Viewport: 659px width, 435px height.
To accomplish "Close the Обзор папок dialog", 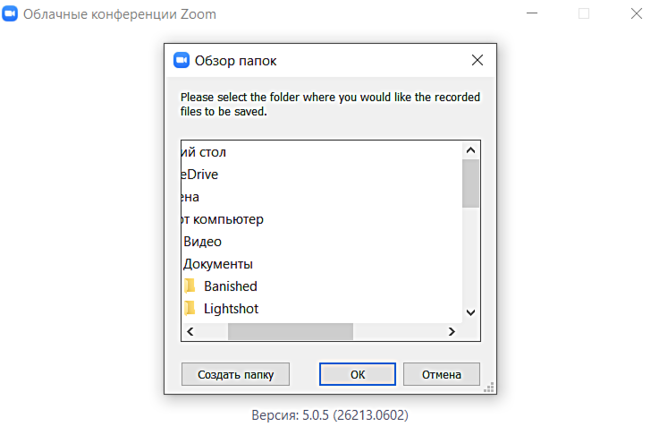I will (477, 60).
